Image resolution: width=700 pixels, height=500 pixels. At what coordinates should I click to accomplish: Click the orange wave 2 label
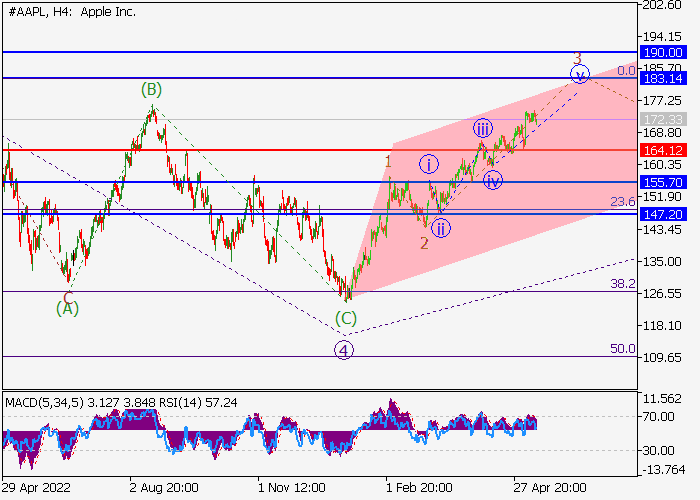pyautogui.click(x=424, y=243)
